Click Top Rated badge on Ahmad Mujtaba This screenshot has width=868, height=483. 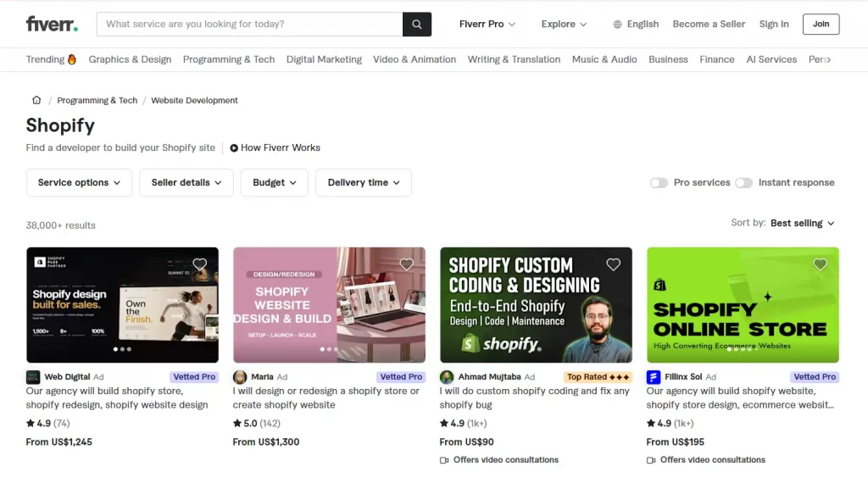coord(598,377)
